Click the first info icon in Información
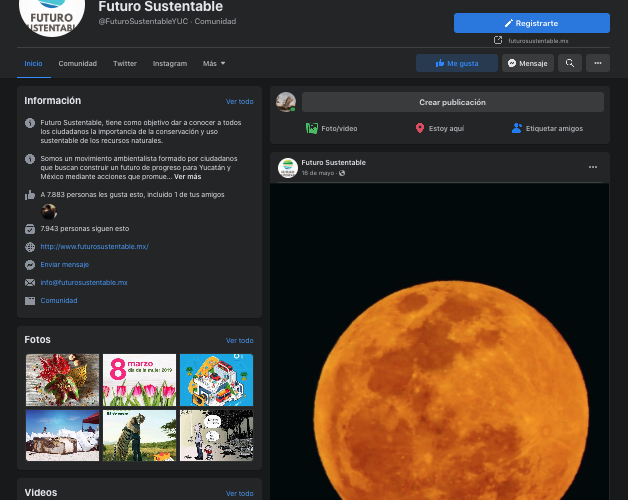Viewport: 628px width, 500px height. [30, 123]
